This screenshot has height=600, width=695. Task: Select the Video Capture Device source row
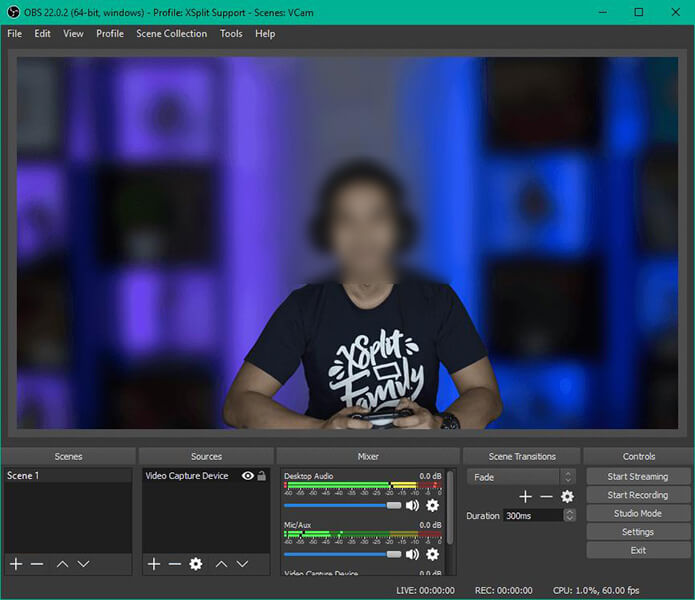206,475
